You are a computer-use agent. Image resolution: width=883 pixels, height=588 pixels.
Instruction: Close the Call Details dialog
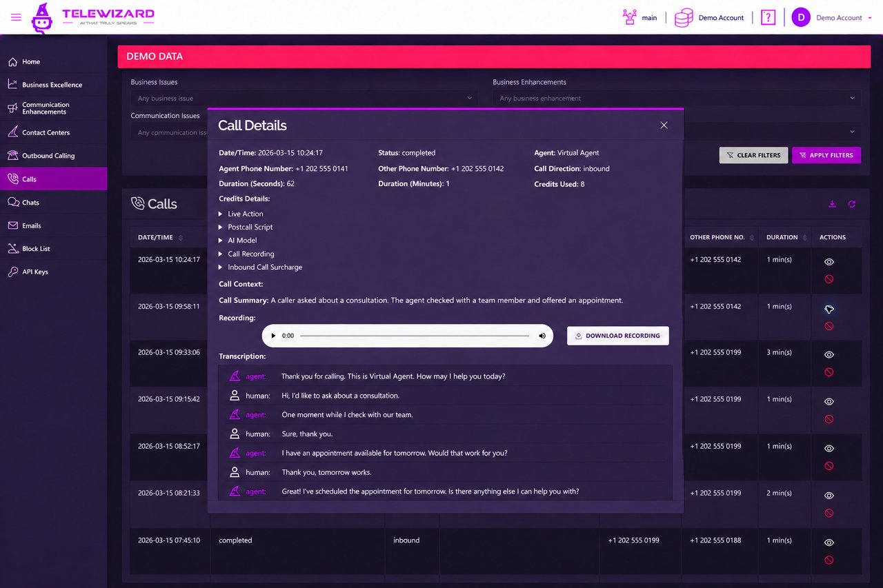click(x=664, y=125)
